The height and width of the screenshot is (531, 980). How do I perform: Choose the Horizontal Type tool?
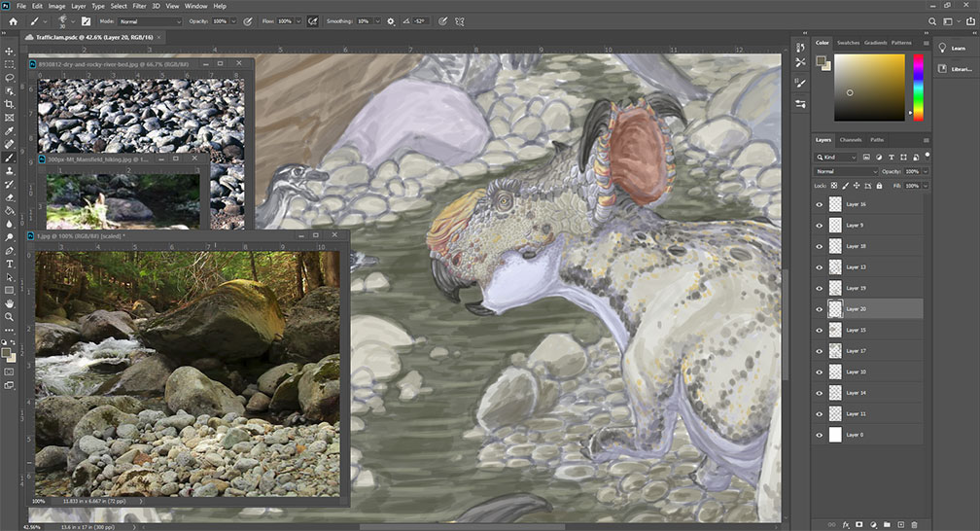(10, 264)
